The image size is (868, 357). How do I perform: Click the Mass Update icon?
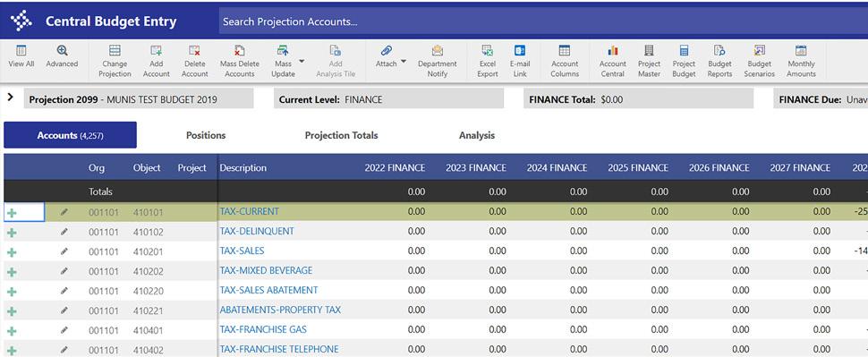(x=283, y=51)
